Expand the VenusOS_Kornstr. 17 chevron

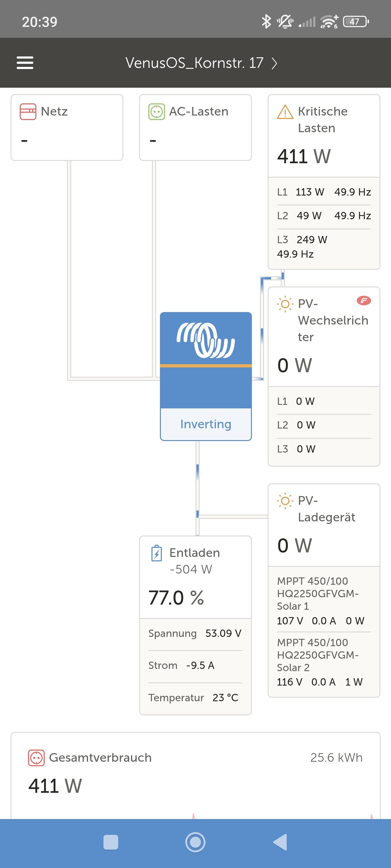(x=274, y=63)
